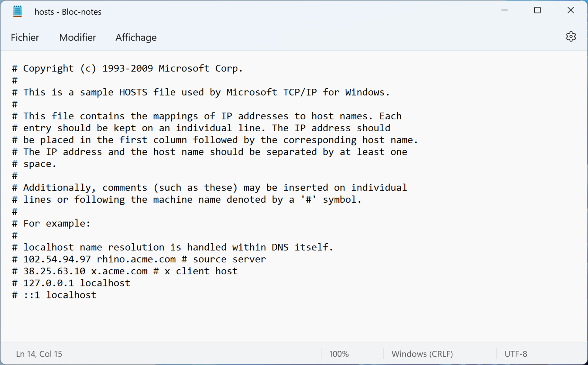Image resolution: width=588 pixels, height=365 pixels.
Task: Click the line containing 127.0.0.1 localhost
Action: (x=70, y=283)
